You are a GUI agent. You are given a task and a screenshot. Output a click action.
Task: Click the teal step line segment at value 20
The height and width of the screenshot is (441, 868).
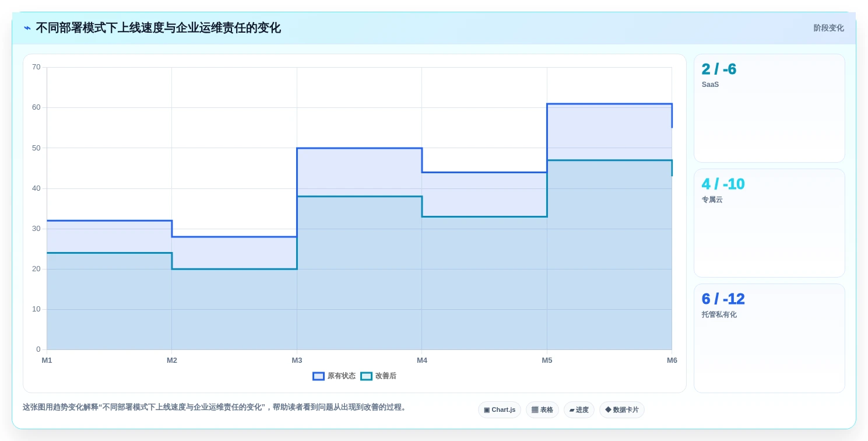tap(234, 269)
